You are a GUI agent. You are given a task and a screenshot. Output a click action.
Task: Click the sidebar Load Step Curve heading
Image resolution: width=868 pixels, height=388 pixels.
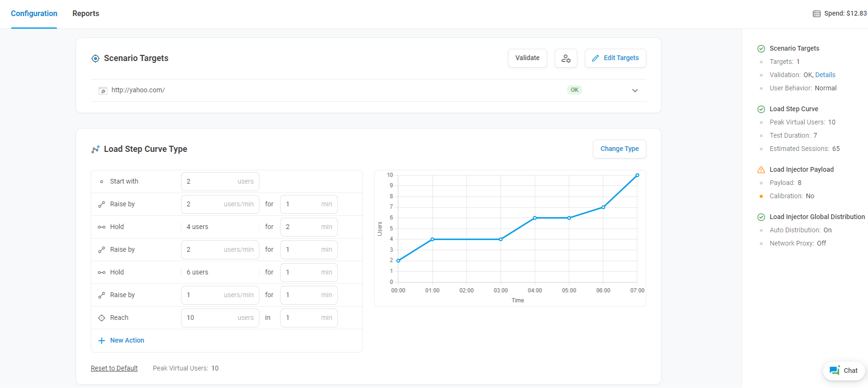794,109
